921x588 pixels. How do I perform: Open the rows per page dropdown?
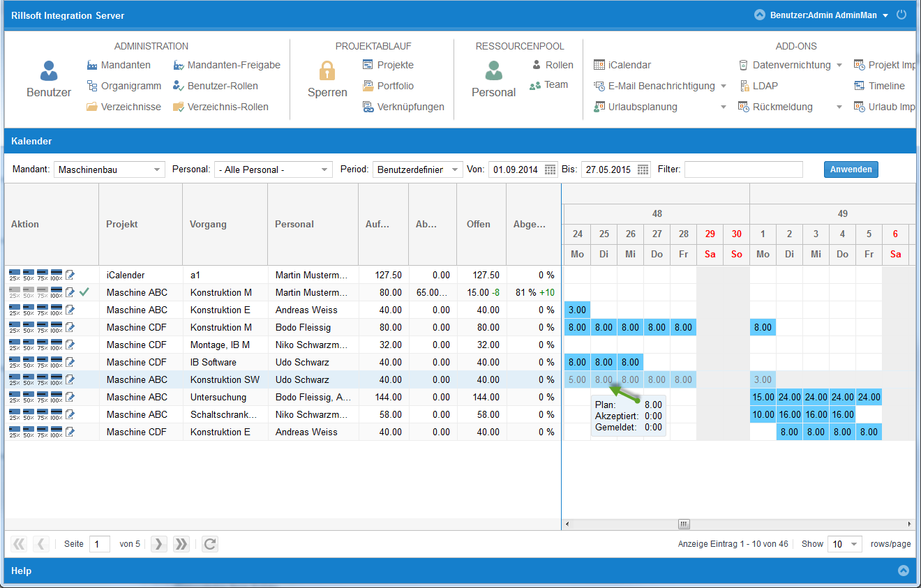coord(844,544)
